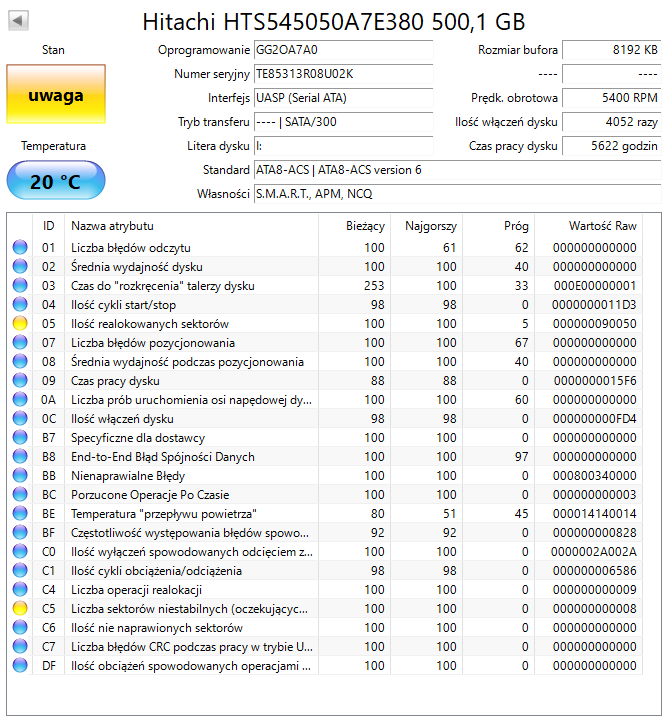Click the blue status dot for attribute 02
670x723 pixels.
coord(20,267)
